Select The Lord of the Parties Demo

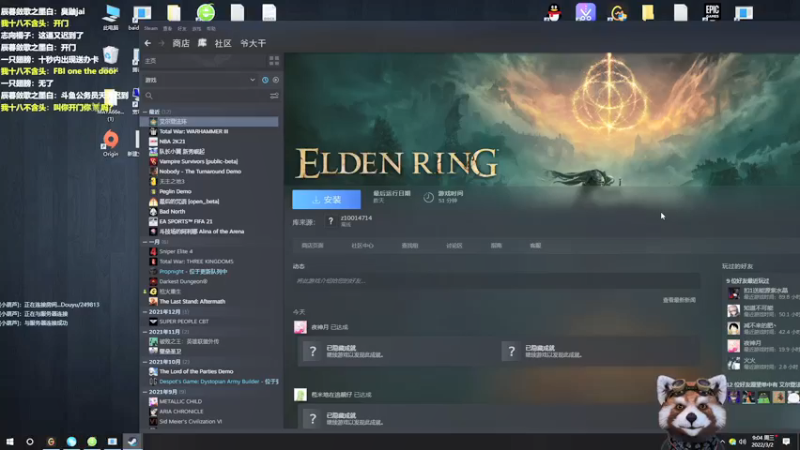point(196,371)
